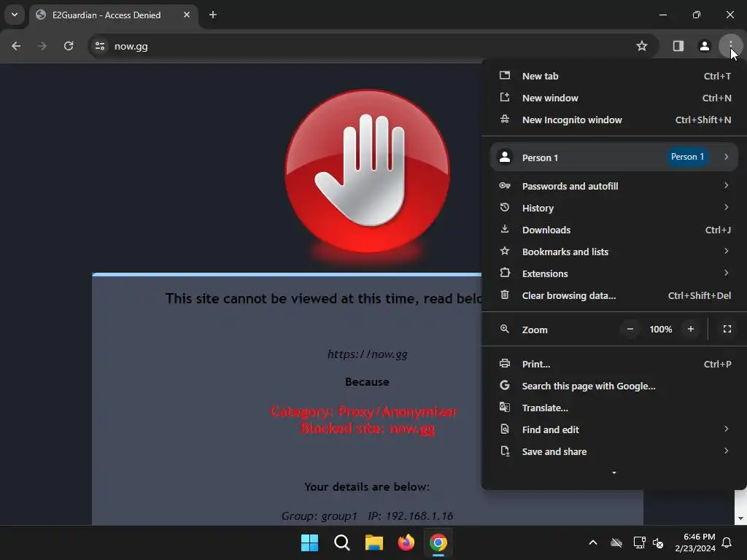Open a New Incognito window
This screenshot has width=747, height=560.
[x=614, y=120]
